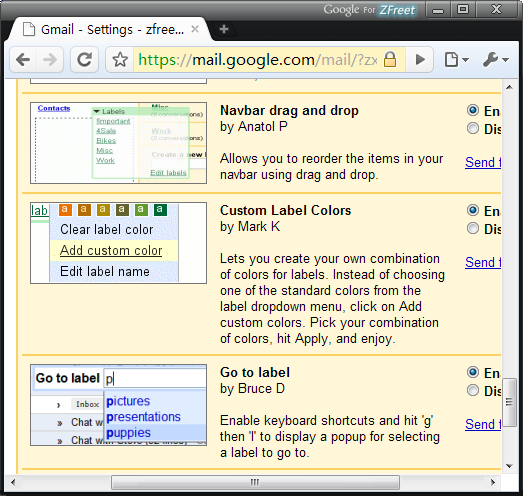Go forward with the browser forward arrow
The image size is (523, 496).
point(50,60)
